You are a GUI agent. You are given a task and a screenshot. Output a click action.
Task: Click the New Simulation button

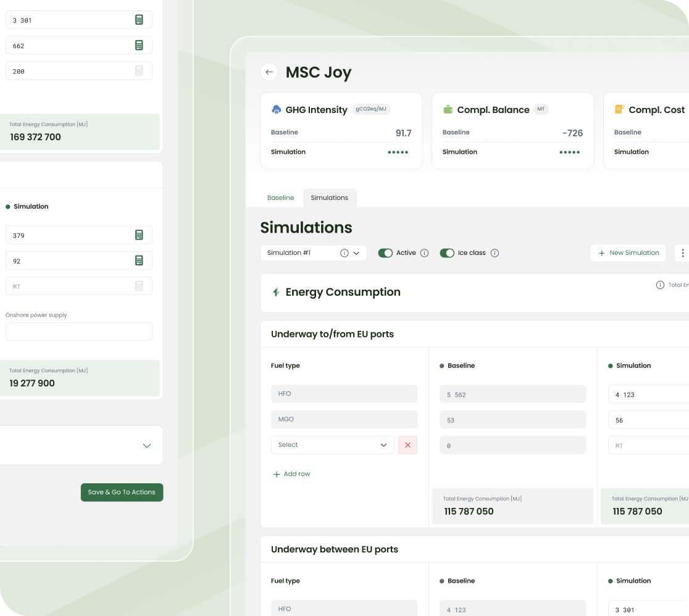(628, 253)
